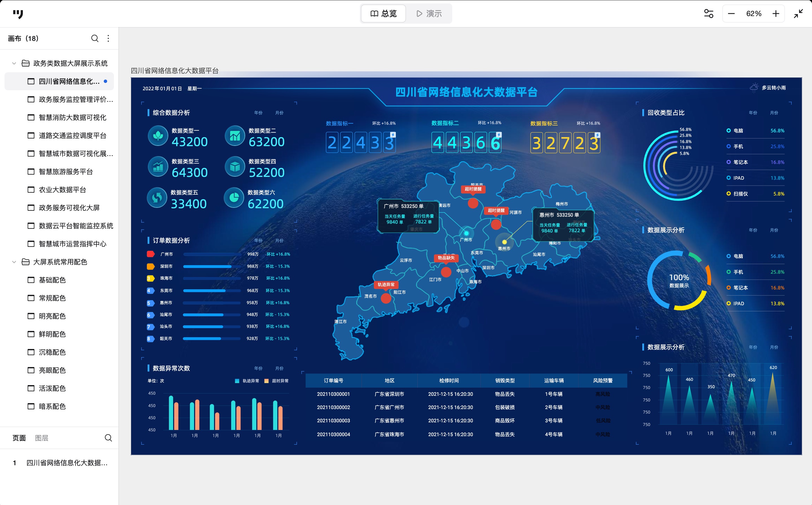Click the 数据类型一 leaf icon
The height and width of the screenshot is (505, 812).
[x=158, y=136]
